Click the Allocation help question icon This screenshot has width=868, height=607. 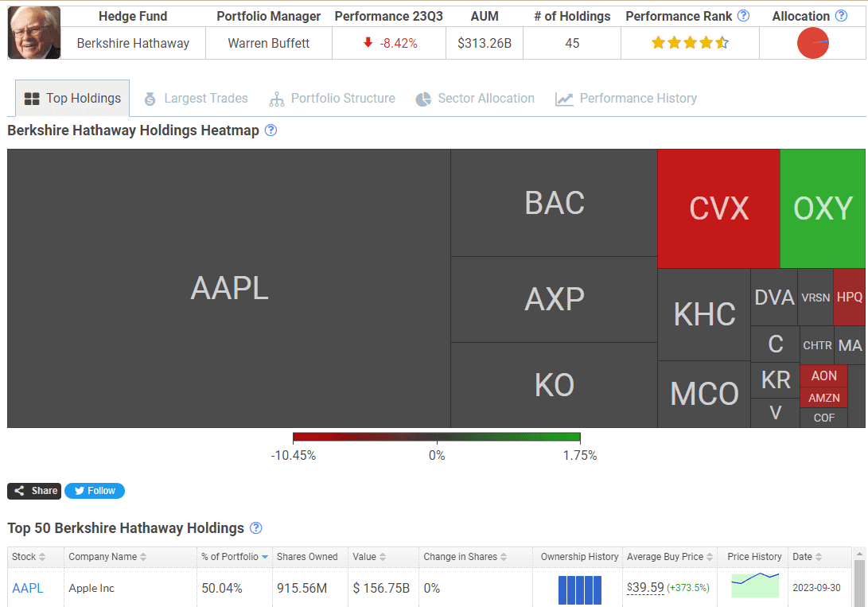(x=841, y=16)
